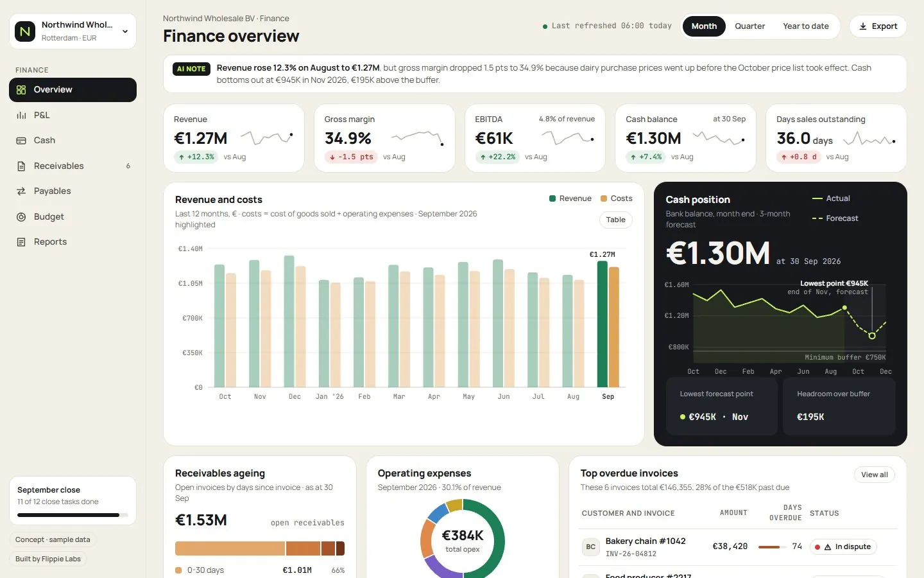
Task: Click the 0-30 days ageing bar segment
Action: [x=230, y=548]
